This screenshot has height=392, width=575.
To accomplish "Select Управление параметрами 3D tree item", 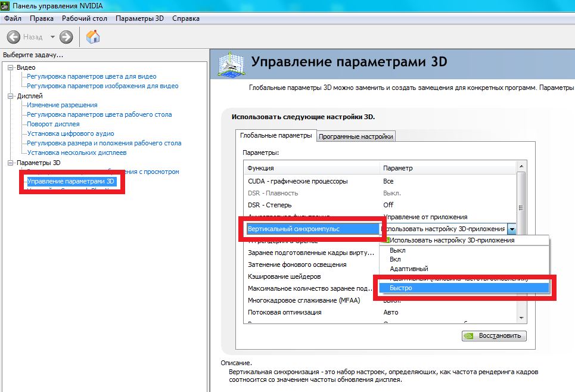I will point(71,181).
